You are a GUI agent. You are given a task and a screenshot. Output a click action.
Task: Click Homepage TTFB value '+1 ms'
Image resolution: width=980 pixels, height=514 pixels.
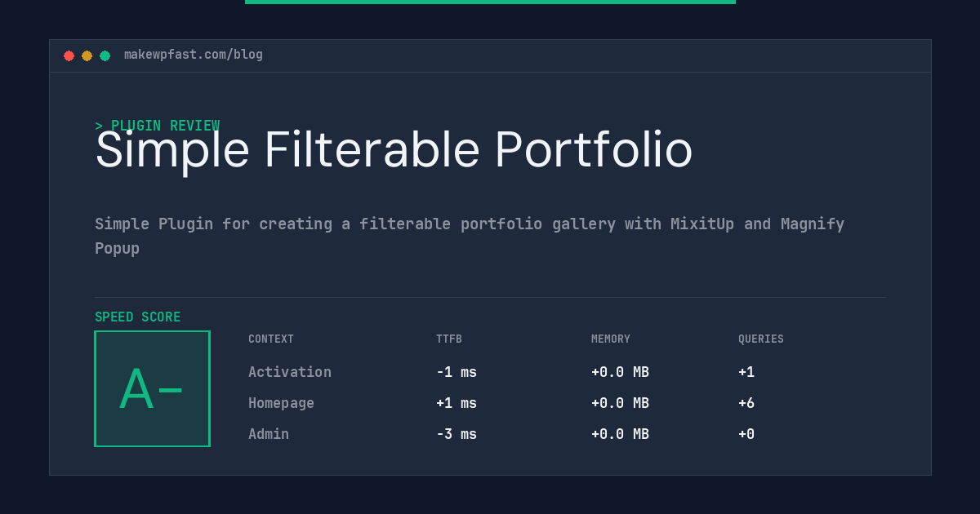tap(457, 403)
